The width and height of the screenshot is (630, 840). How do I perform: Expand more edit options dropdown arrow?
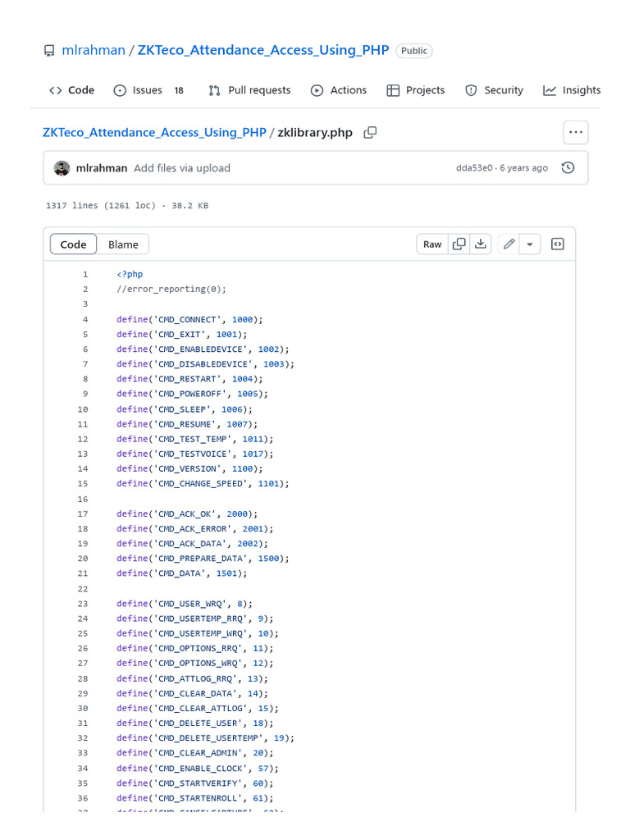pos(530,244)
